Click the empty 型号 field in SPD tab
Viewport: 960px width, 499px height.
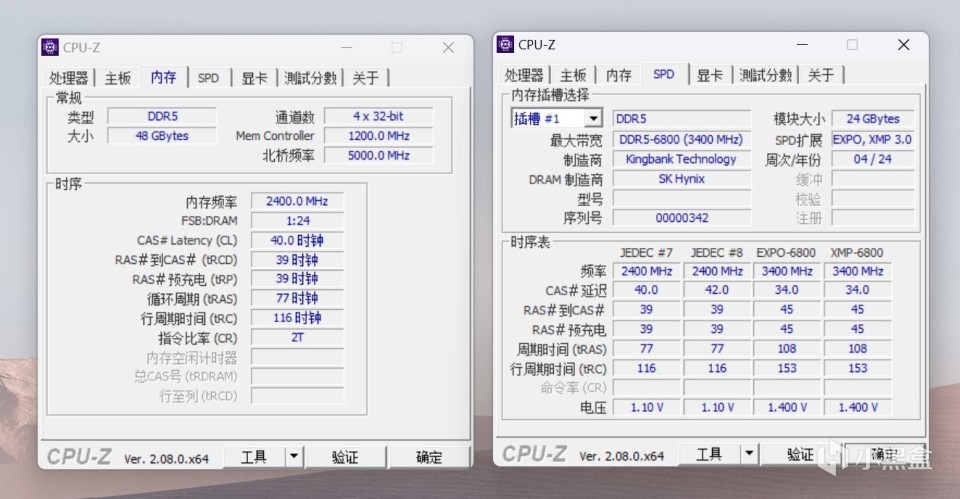coord(681,198)
